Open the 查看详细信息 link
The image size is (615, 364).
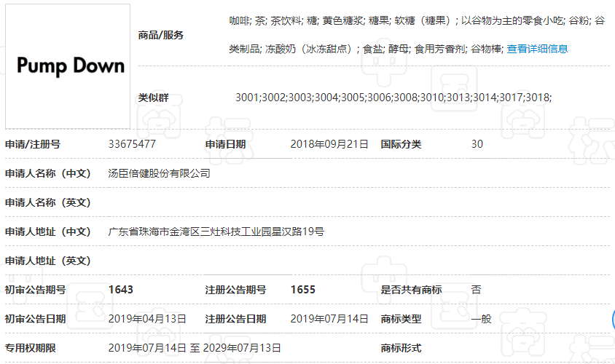tap(537, 49)
